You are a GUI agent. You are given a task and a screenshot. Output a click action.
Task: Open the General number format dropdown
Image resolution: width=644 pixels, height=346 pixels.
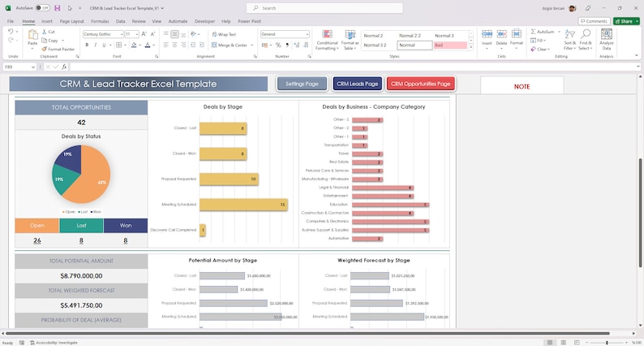point(307,34)
